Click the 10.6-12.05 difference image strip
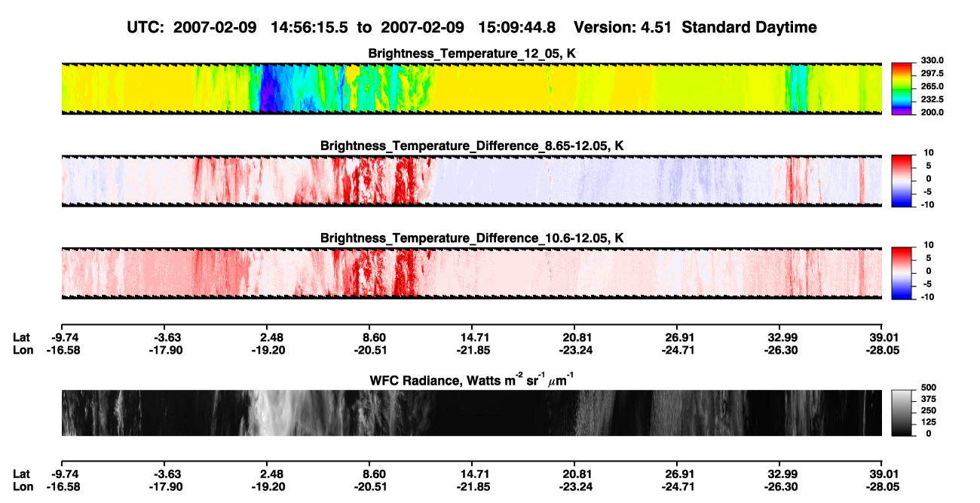This screenshot has width=980, height=503. [x=472, y=272]
